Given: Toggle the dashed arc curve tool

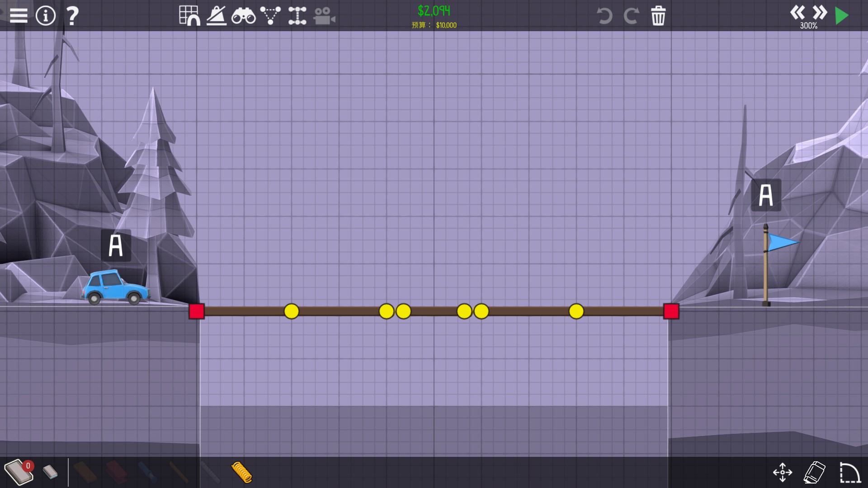Looking at the screenshot, I should tap(849, 472).
